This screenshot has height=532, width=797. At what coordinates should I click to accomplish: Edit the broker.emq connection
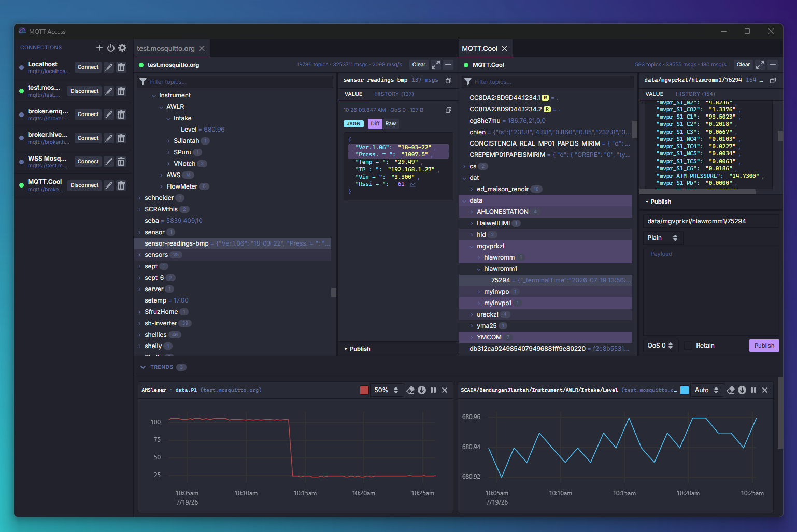tap(109, 114)
